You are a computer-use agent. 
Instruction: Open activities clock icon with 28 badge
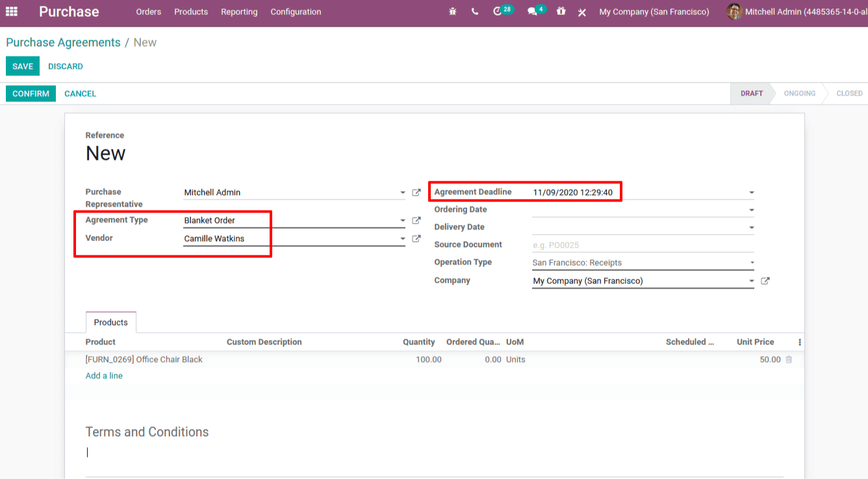click(x=502, y=10)
